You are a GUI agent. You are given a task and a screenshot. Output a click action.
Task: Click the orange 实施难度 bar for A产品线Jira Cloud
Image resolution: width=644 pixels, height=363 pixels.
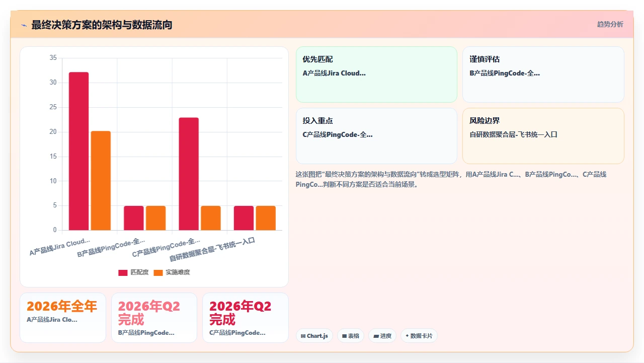[101, 181]
